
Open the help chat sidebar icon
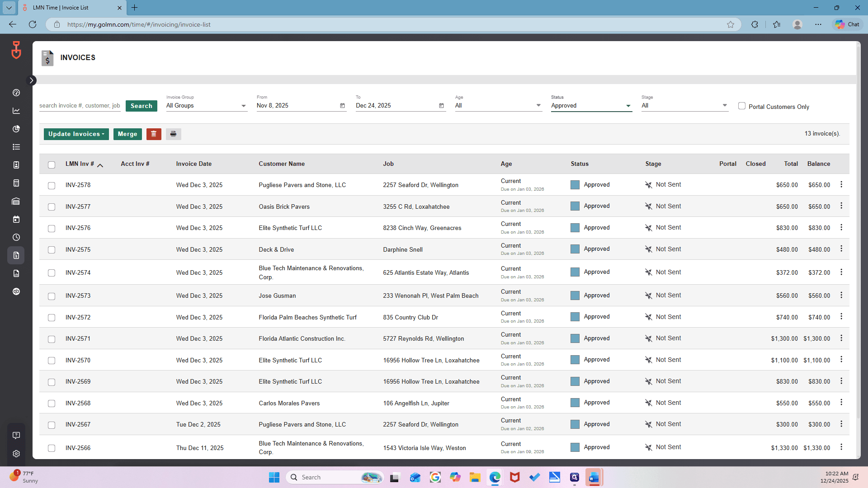(16, 436)
